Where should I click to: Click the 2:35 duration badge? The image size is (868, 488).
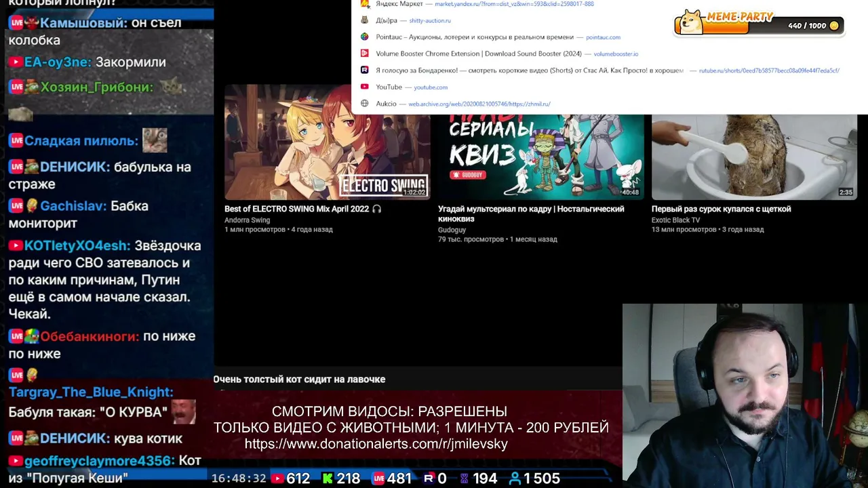coord(846,192)
